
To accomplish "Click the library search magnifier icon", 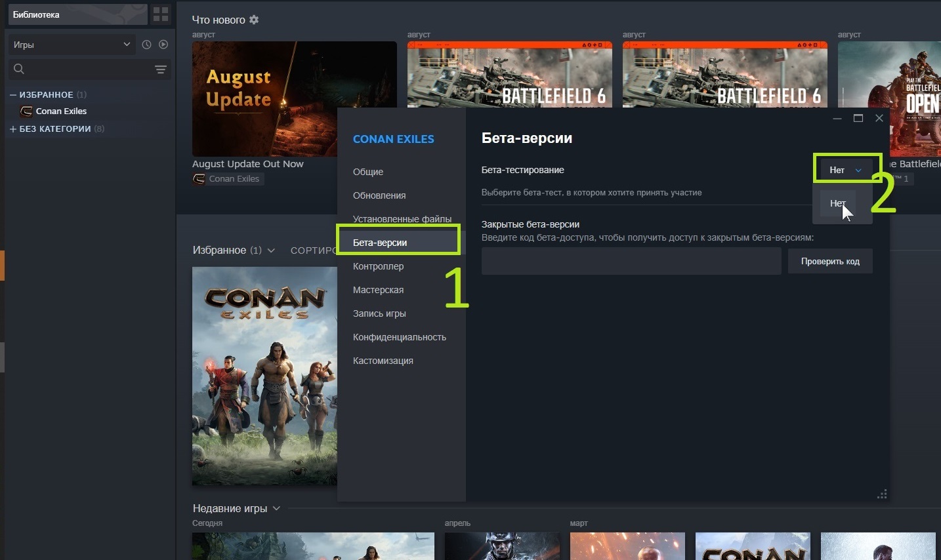I will coord(19,69).
